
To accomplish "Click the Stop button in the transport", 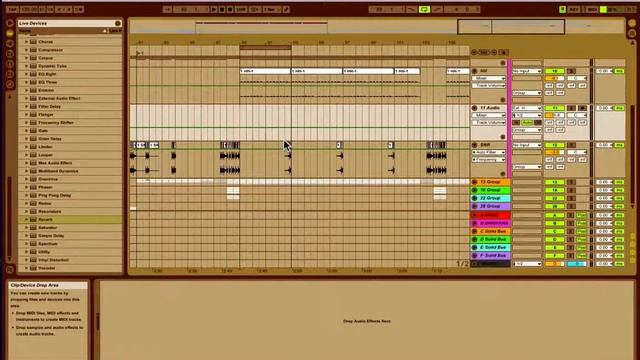I will coord(222,9).
